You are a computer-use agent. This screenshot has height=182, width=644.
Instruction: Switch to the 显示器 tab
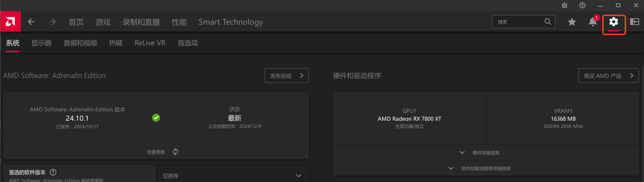[x=41, y=43]
